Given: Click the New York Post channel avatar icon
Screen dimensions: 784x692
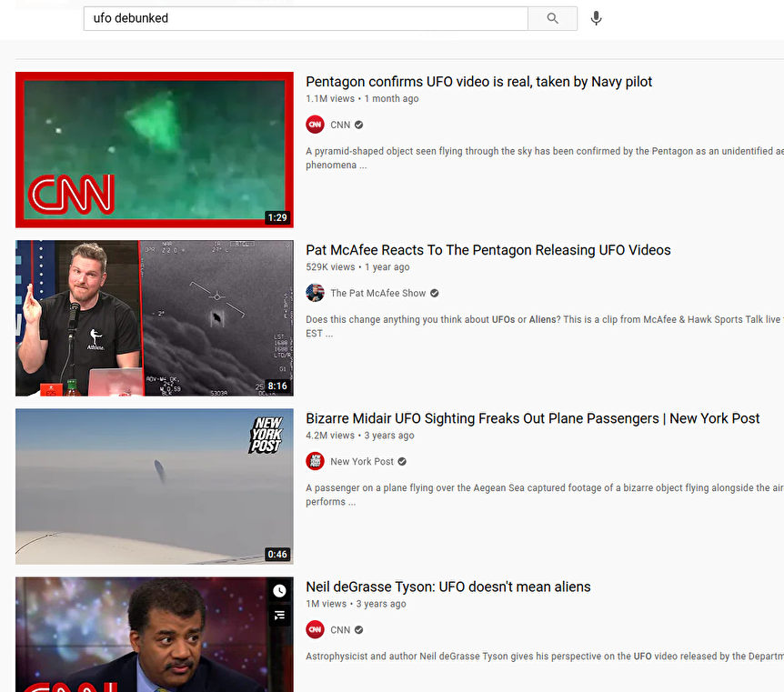Looking at the screenshot, I should [x=315, y=461].
